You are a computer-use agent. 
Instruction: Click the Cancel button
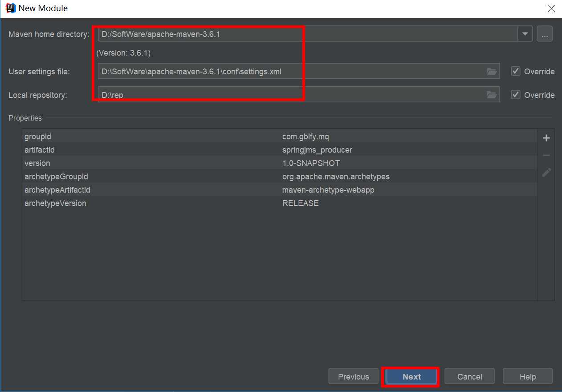point(470,376)
